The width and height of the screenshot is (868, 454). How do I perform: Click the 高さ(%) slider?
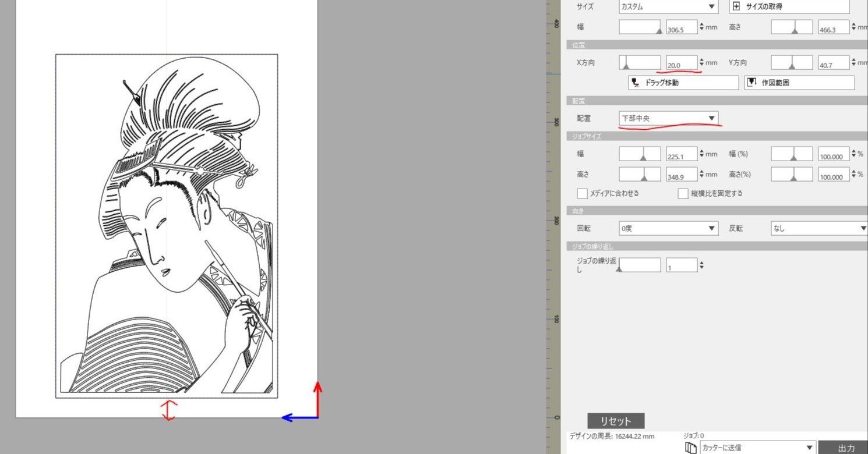792,175
